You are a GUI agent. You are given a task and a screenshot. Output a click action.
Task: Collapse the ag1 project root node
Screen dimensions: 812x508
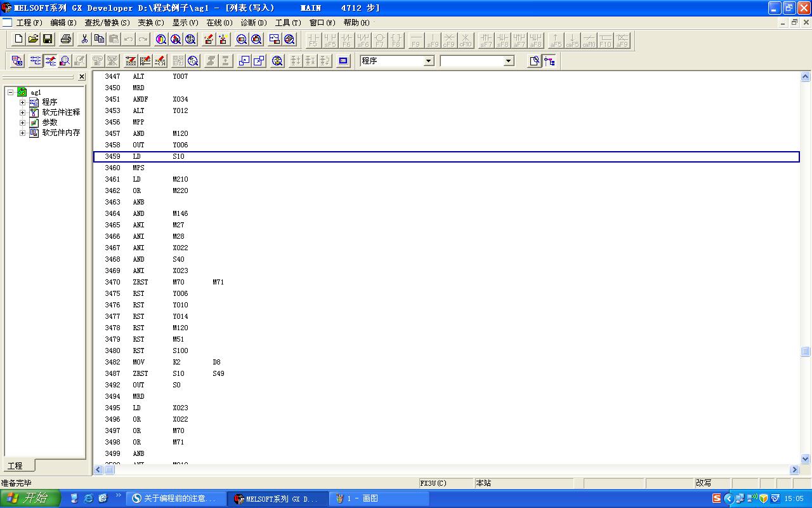pos(11,92)
